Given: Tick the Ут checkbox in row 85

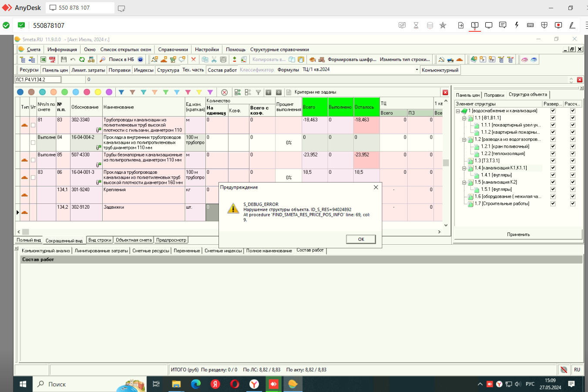Looking at the screenshot, I should point(33,160).
